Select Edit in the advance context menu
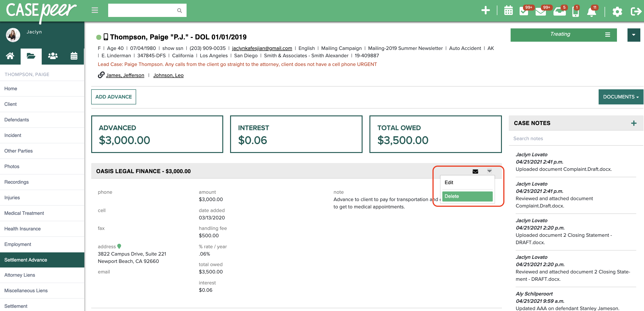The height and width of the screenshot is (311, 644). [x=449, y=182]
